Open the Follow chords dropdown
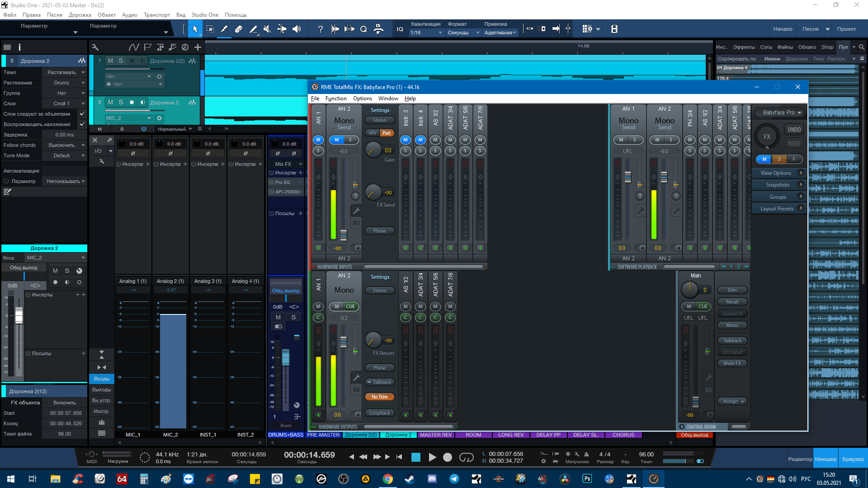 click(x=64, y=145)
